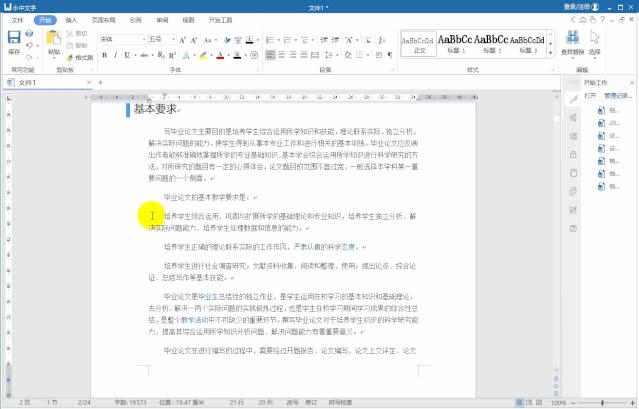Open the Paste options dropdown arrow
The width and height of the screenshot is (639, 409).
click(x=54, y=58)
